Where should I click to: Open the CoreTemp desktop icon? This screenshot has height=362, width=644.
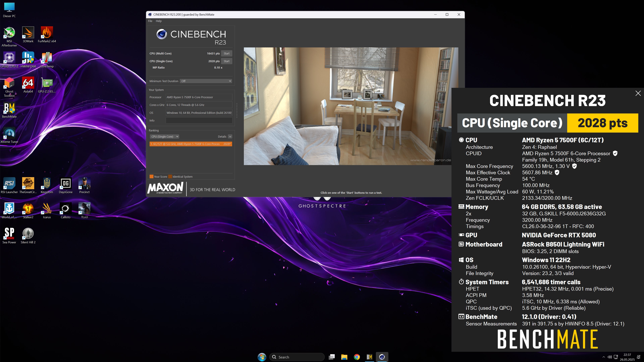click(x=47, y=60)
